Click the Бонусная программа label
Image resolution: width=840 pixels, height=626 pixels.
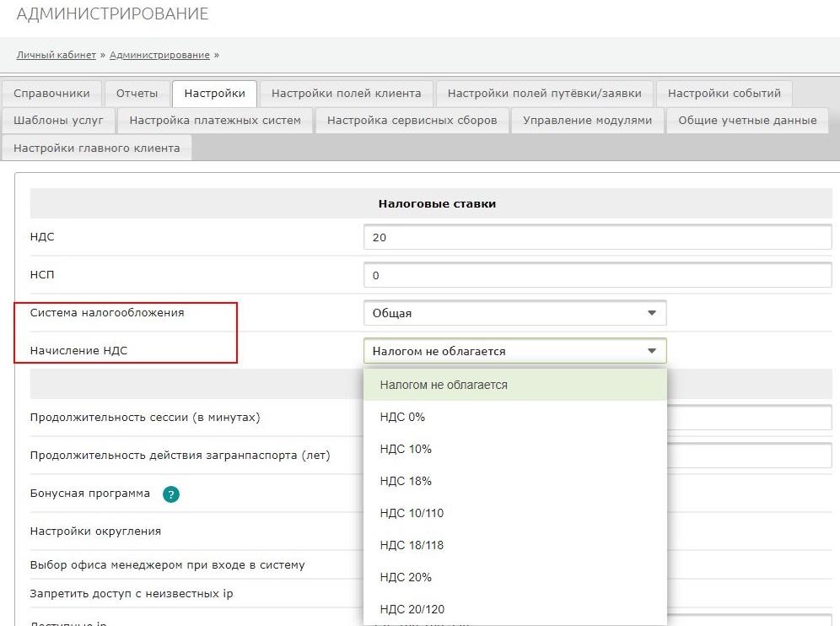coord(90,494)
